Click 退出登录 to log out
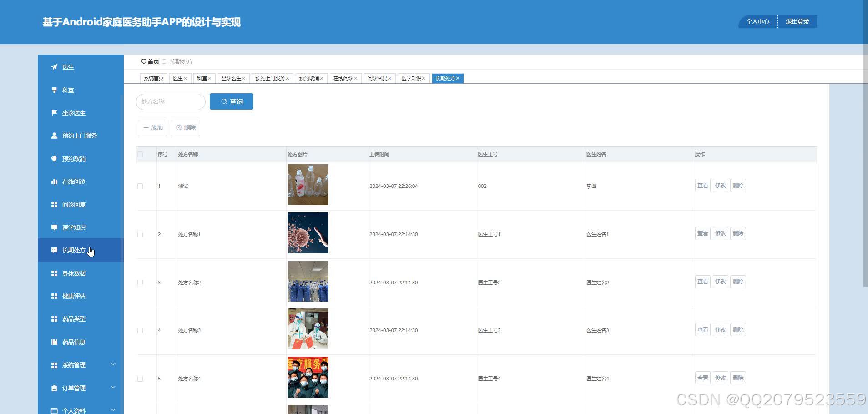This screenshot has width=868, height=414. click(x=797, y=21)
